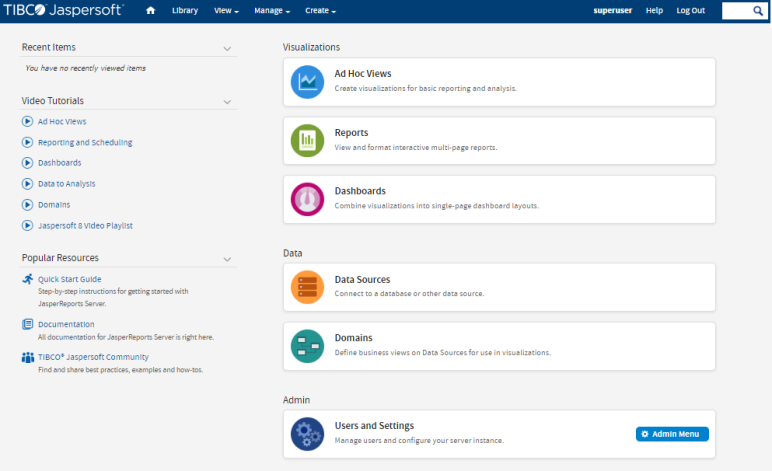Click the superuser account name
This screenshot has width=772, height=471.
(612, 10)
